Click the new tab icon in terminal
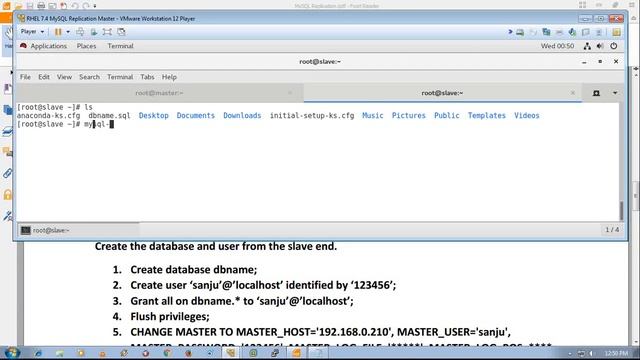640x360 pixels. 596,93
